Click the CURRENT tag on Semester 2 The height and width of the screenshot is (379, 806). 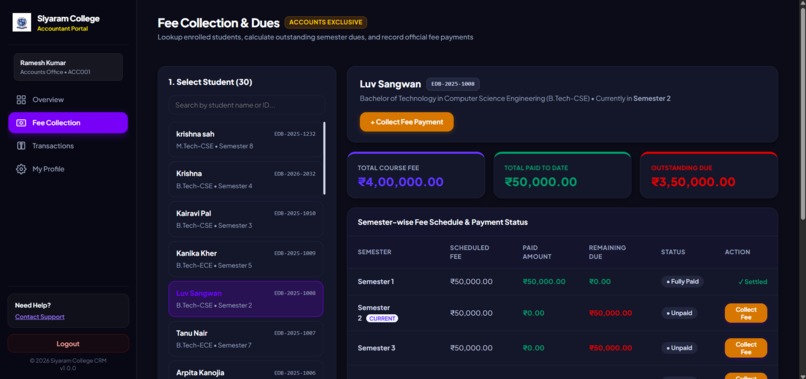[382, 319]
